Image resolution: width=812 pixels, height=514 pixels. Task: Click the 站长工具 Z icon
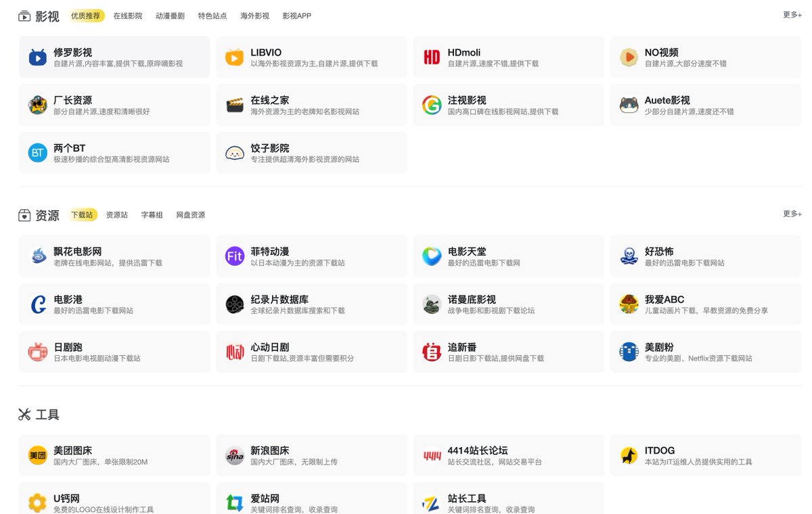click(432, 503)
